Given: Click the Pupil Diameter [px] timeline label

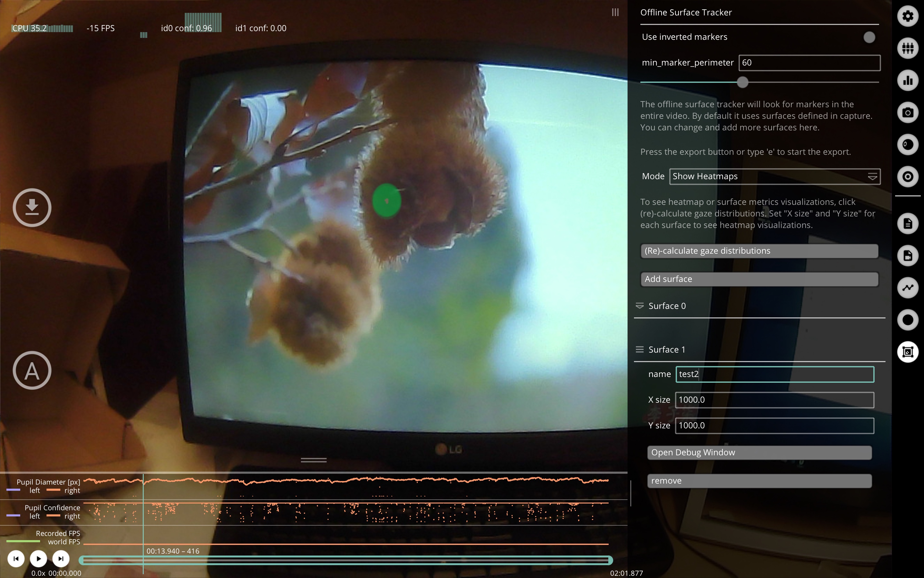Looking at the screenshot, I should pos(48,482).
